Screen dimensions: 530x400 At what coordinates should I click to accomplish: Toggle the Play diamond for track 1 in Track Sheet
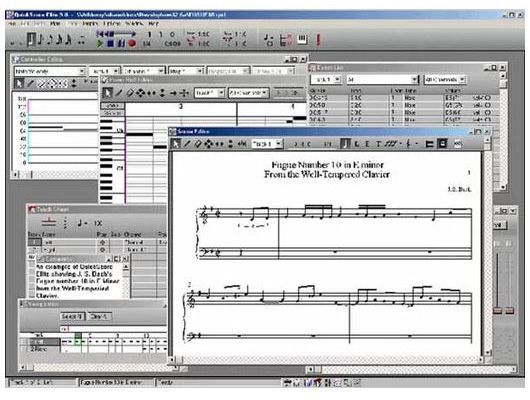click(x=103, y=242)
